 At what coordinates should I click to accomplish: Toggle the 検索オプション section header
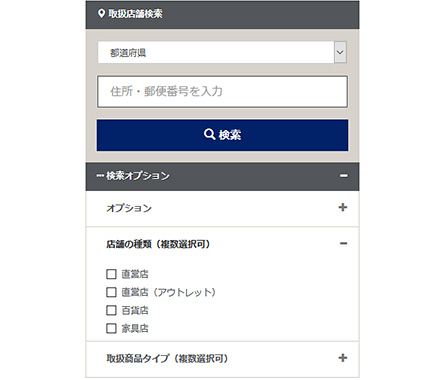pyautogui.click(x=222, y=177)
